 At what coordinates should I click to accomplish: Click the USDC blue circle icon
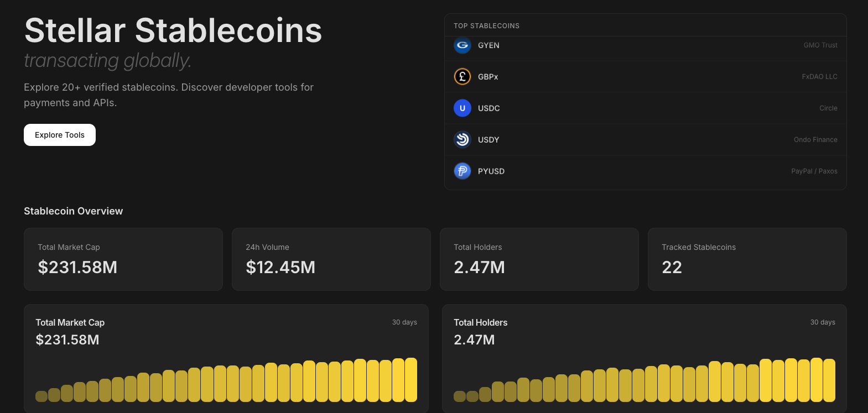point(462,108)
